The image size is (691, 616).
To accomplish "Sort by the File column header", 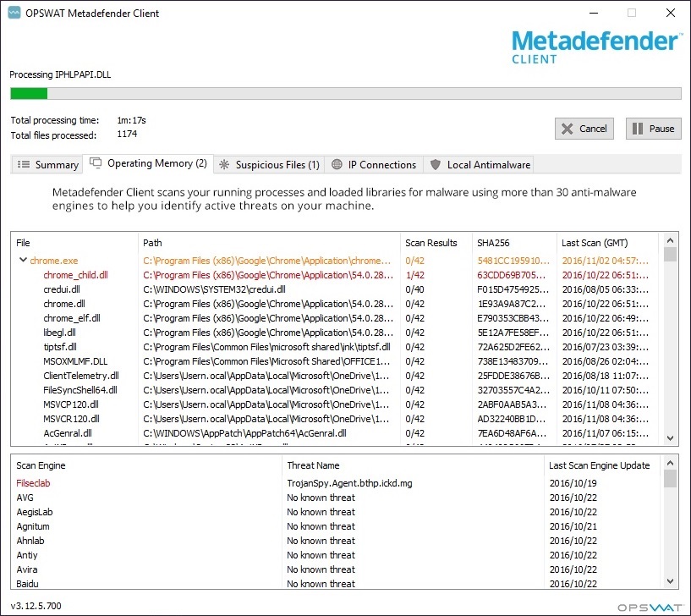I will tap(74, 243).
